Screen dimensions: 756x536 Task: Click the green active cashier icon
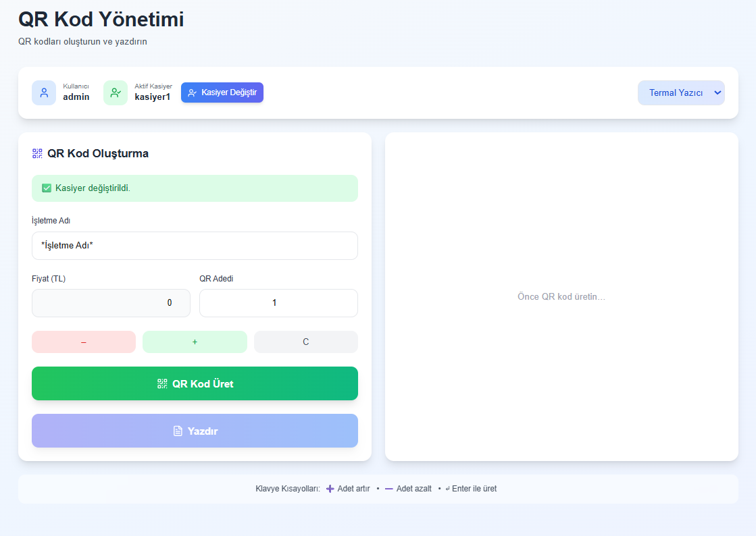point(116,92)
